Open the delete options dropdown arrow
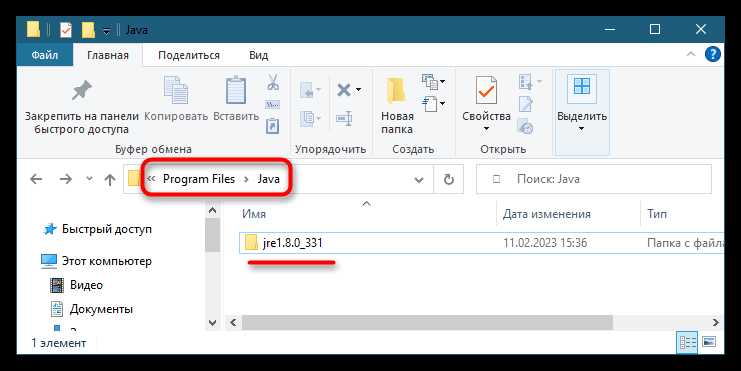741x371 pixels. (x=359, y=90)
